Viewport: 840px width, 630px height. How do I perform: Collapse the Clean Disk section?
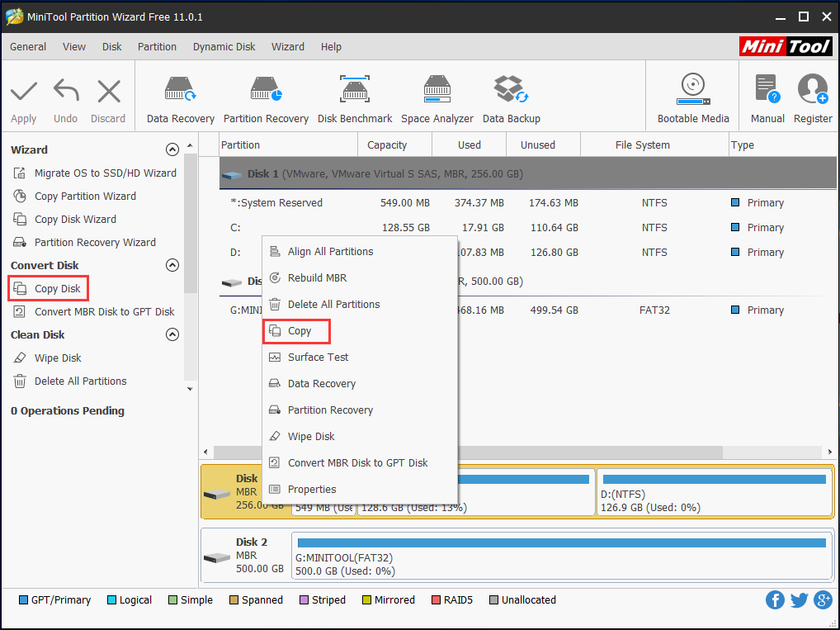tap(172, 334)
